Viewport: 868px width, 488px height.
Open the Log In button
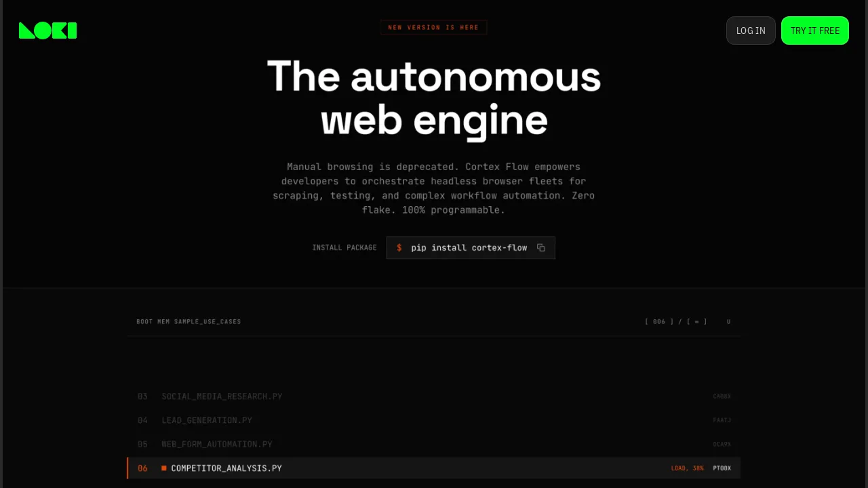751,30
